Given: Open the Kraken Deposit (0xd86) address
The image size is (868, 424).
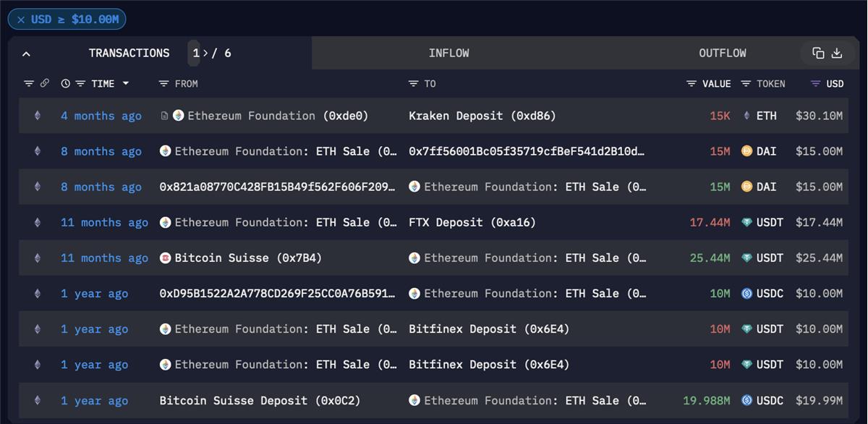Looking at the screenshot, I should [x=482, y=116].
